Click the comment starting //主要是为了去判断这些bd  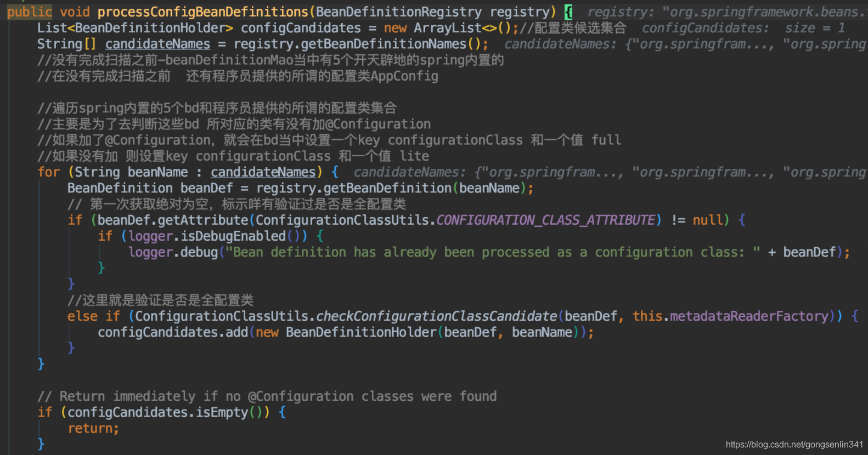pyautogui.click(x=234, y=124)
